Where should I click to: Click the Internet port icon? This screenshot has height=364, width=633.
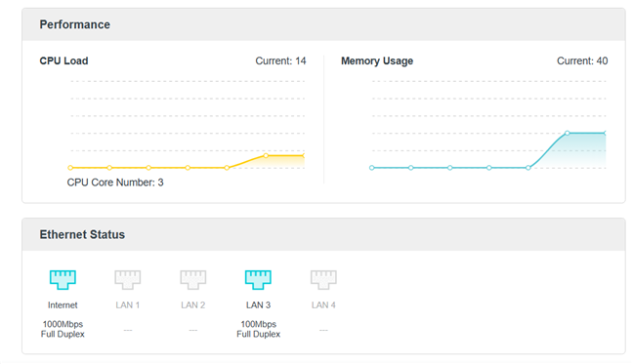(x=63, y=279)
